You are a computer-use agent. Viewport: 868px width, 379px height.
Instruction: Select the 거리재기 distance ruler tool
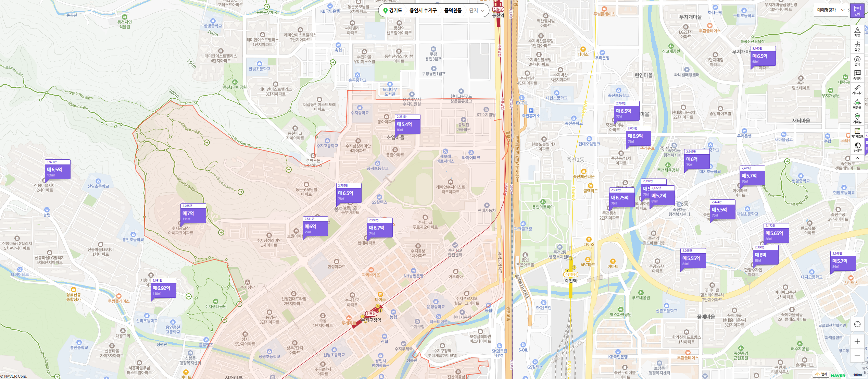point(857,89)
